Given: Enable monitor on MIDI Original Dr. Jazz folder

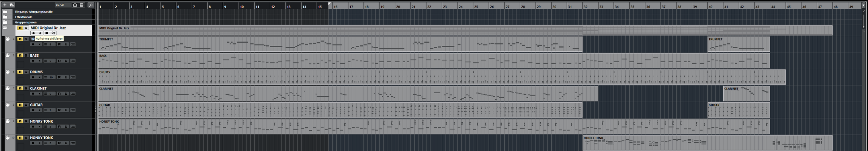Looking at the screenshot, I should tap(40, 33).
